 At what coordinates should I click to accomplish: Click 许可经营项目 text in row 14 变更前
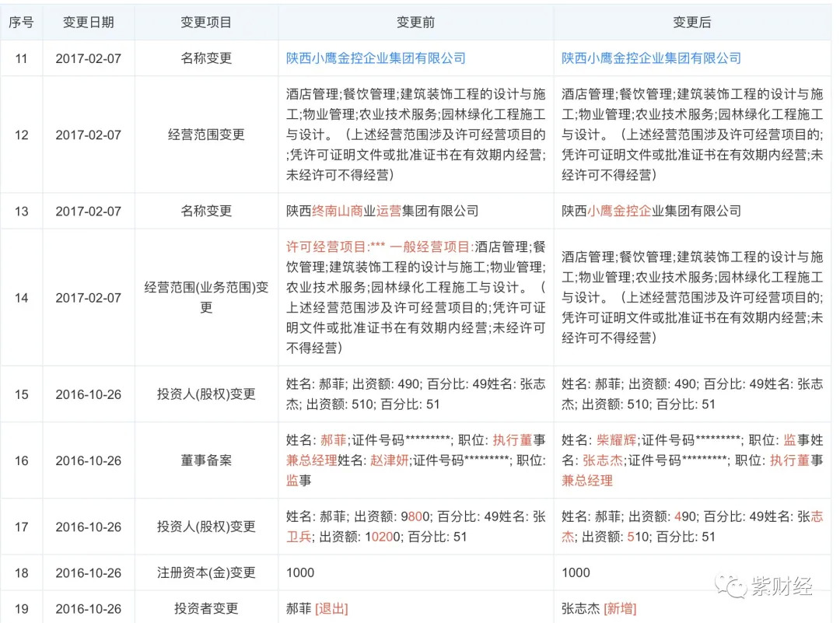click(327, 247)
